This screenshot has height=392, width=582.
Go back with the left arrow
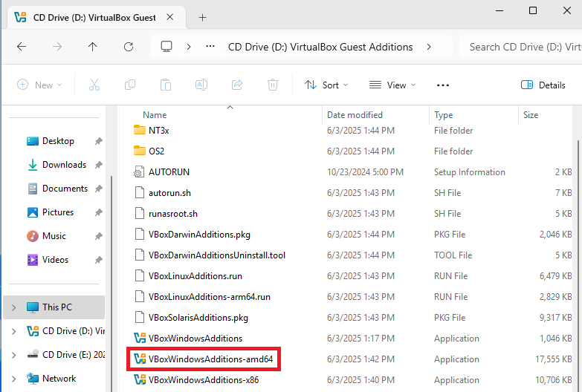(x=22, y=47)
